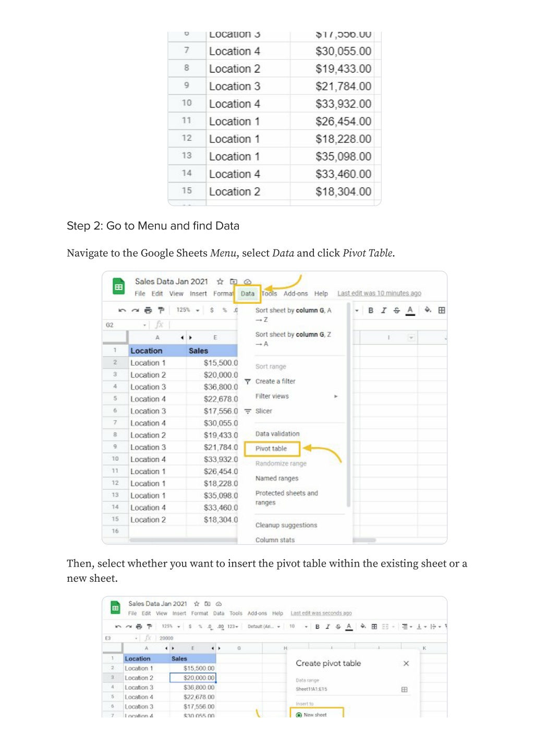Click the redo arrow in the Data-menu screenshot toolbar
This screenshot has width=534, height=756.
point(135,310)
